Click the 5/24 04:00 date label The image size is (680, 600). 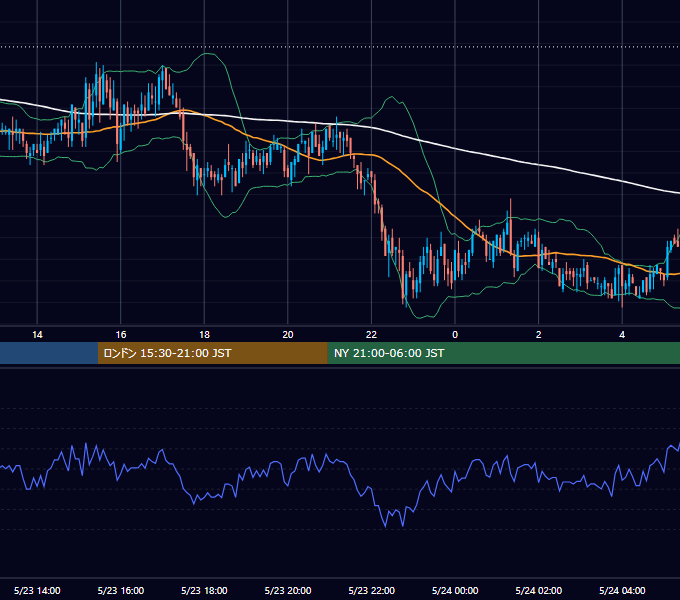point(622,590)
